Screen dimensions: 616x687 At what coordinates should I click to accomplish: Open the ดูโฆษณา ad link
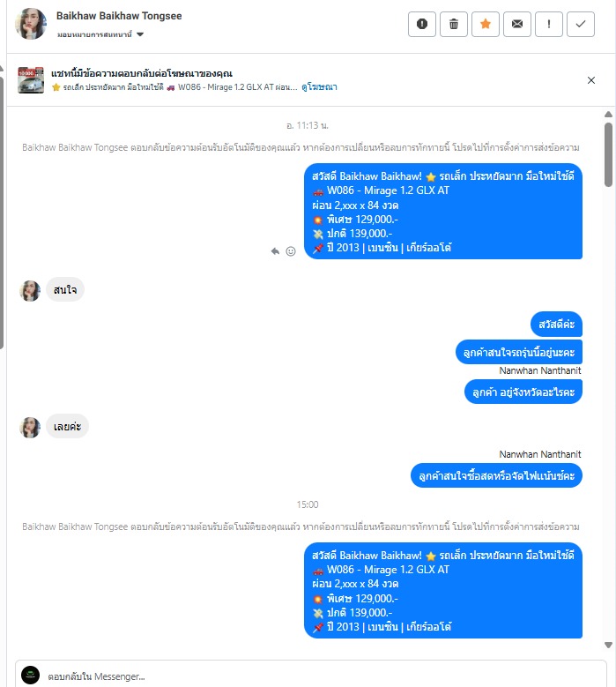click(319, 87)
